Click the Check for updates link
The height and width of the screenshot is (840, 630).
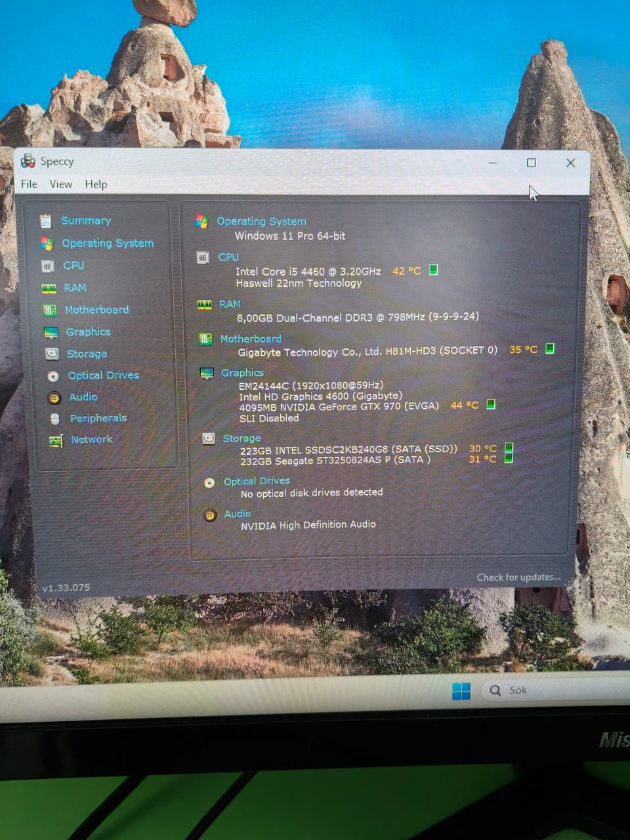(518, 577)
